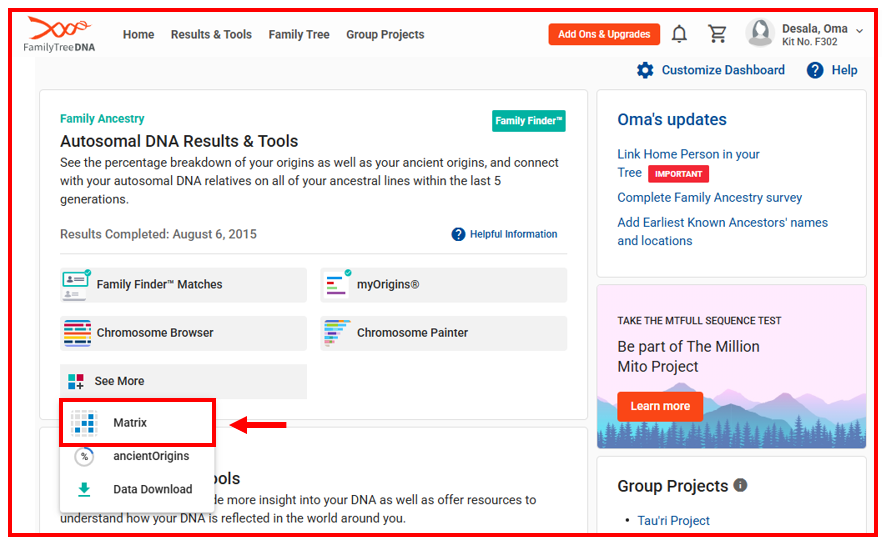Click the Oma's updates heading
Viewport: 887px width, 546px height.
click(x=672, y=119)
